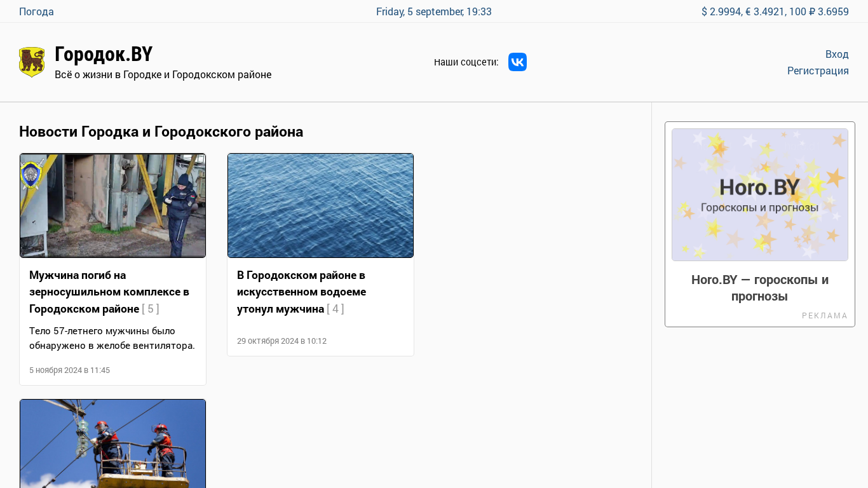The image size is (868, 488).
Task: Open the blue water surface thumbnail
Action: (320, 205)
